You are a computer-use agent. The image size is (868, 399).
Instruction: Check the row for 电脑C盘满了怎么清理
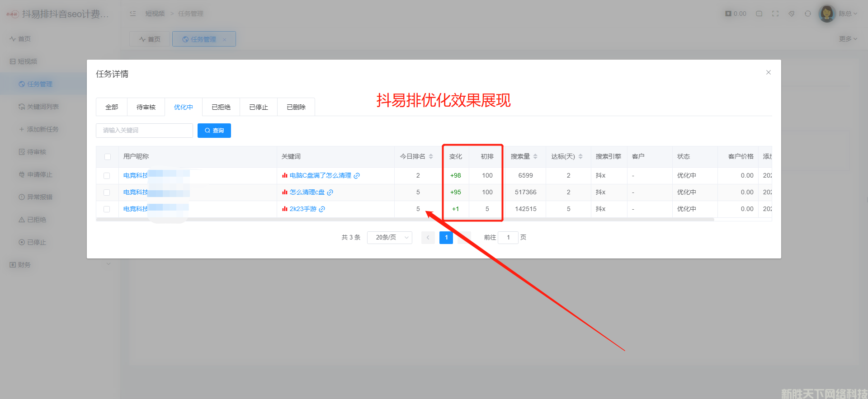click(x=107, y=176)
